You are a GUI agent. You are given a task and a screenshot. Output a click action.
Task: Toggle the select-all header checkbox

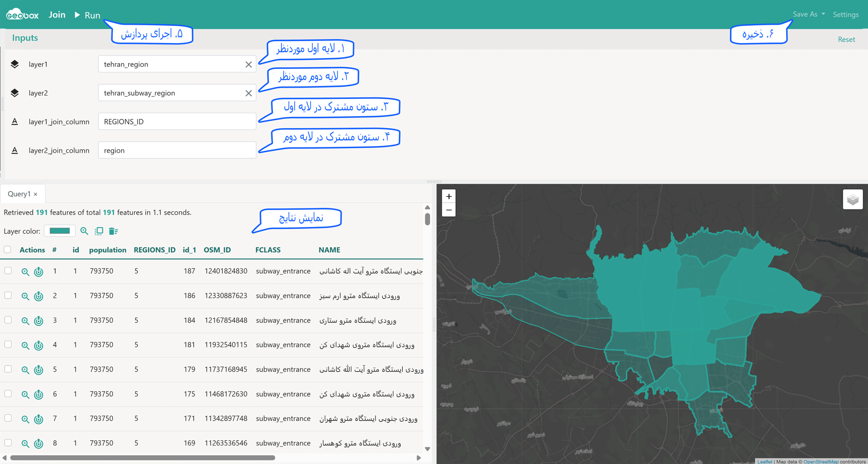(x=7, y=250)
